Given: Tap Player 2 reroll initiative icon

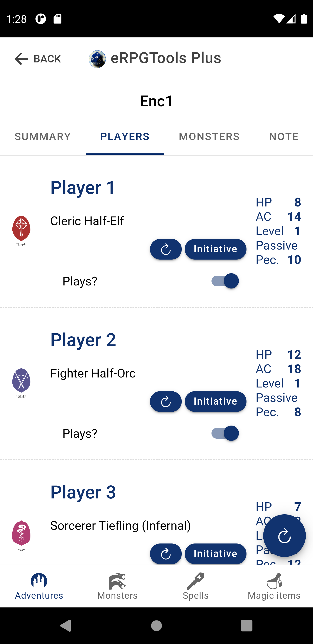Looking at the screenshot, I should coord(166,401).
